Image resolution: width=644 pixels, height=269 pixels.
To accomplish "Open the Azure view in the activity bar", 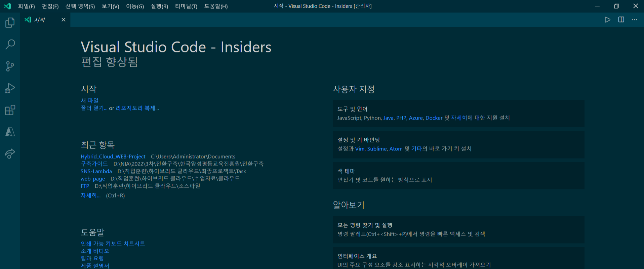I will 10,132.
